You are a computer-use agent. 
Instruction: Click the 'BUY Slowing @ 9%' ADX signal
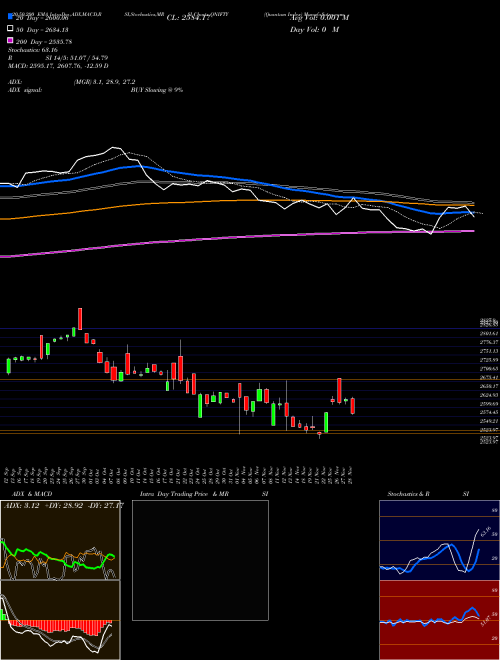pos(157,90)
